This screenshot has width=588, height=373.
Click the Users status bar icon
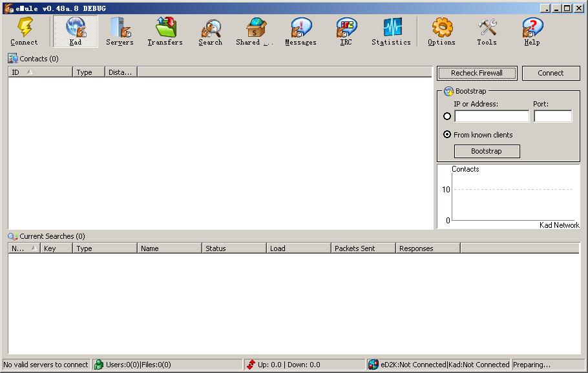click(99, 365)
